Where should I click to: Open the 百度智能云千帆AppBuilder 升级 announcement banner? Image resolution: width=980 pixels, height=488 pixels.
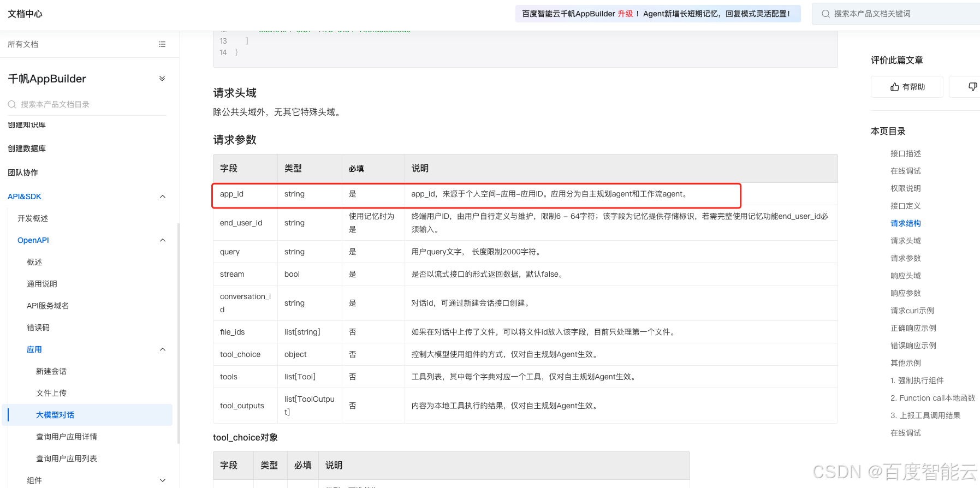tap(658, 14)
